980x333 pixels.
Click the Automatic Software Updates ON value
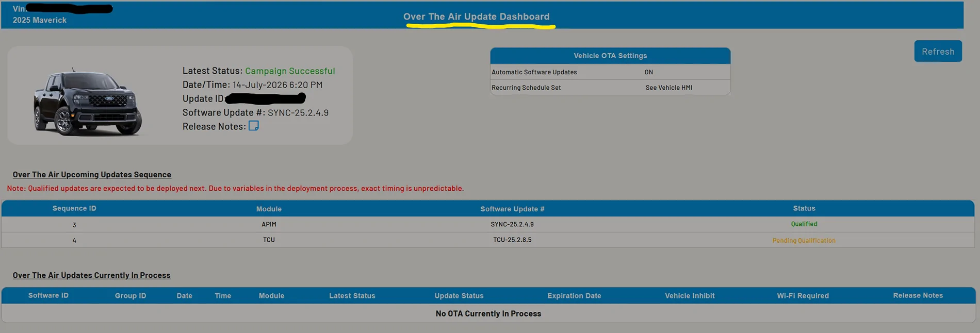648,72
